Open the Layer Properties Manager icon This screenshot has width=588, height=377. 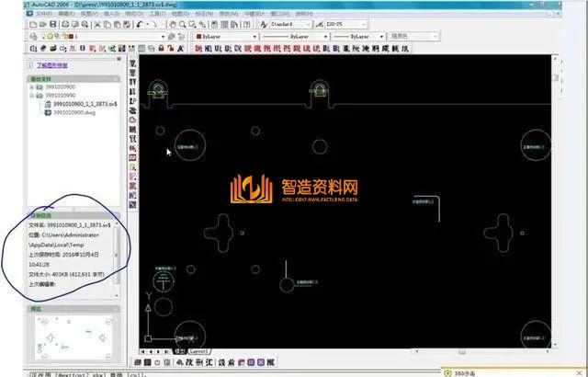[34, 37]
